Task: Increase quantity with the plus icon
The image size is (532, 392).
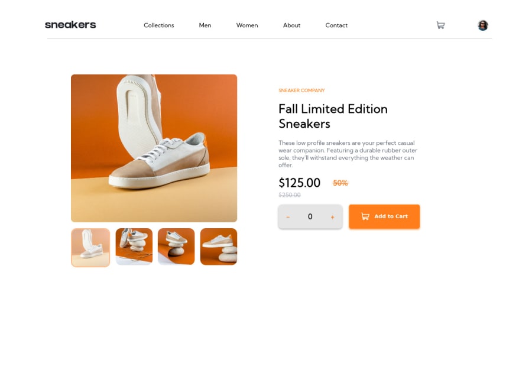Action: click(332, 217)
